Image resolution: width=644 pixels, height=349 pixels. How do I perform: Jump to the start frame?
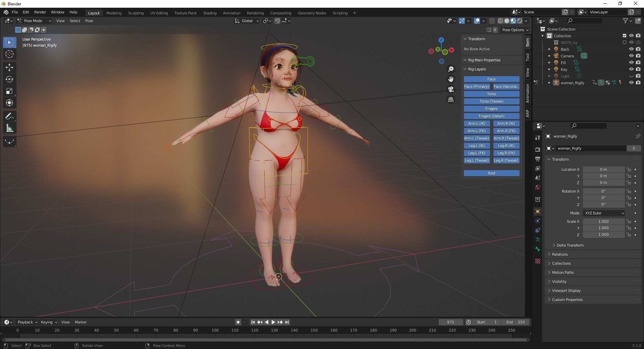pyautogui.click(x=253, y=322)
